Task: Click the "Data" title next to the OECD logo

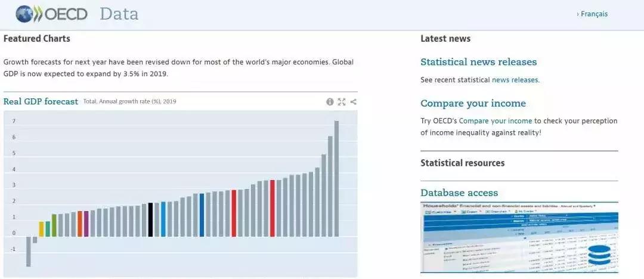Action: 119,14
